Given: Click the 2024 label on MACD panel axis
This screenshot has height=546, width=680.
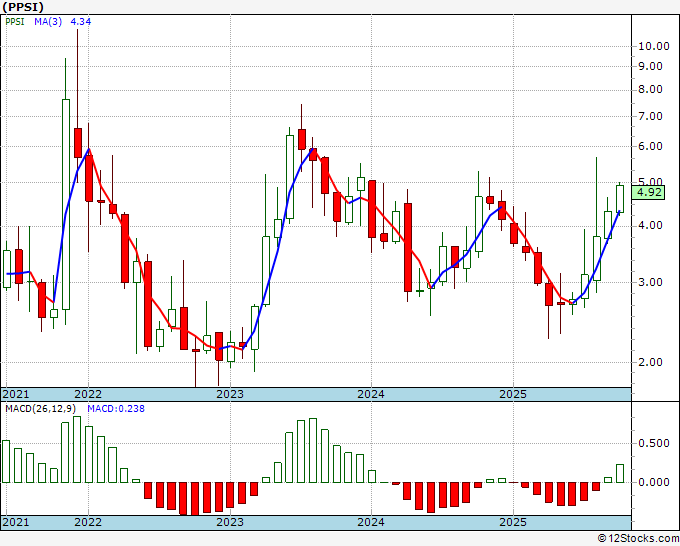Looking at the screenshot, I should pos(371,522).
